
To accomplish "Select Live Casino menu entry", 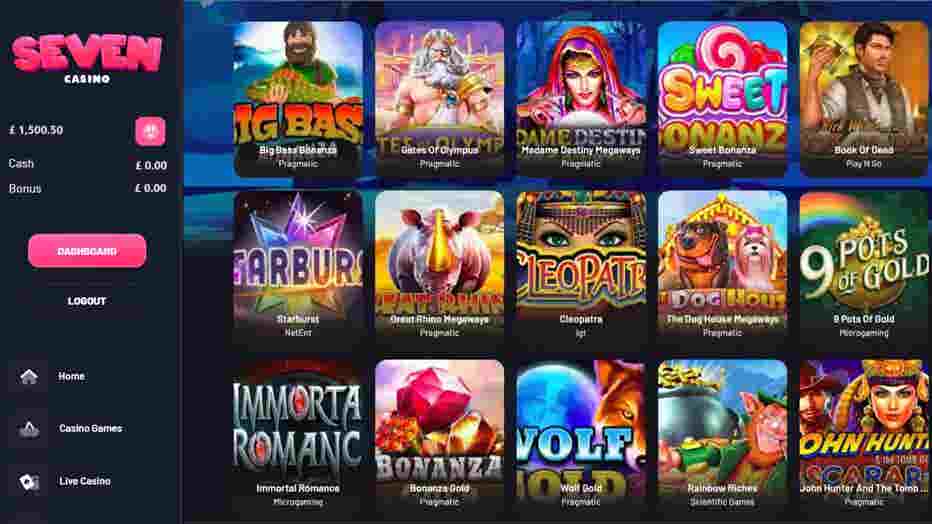I will click(85, 481).
